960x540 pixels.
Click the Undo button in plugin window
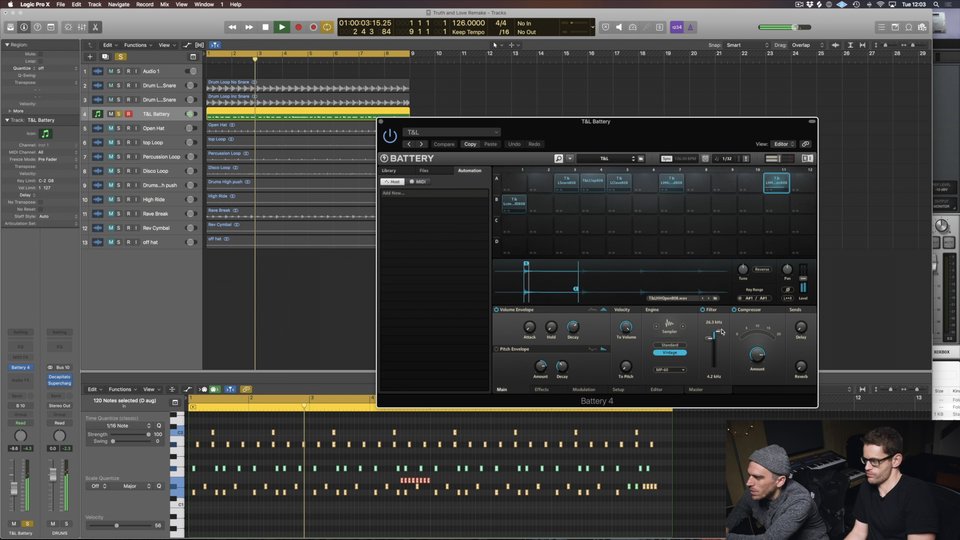pyautogui.click(x=514, y=144)
